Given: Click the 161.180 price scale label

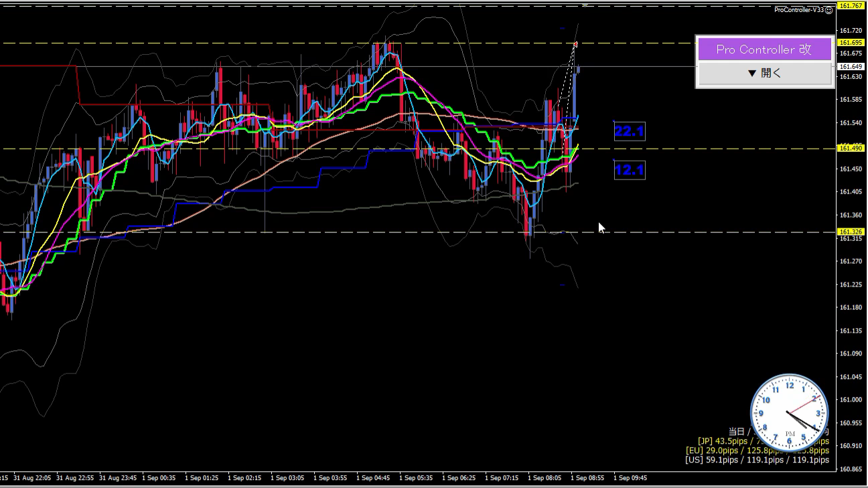Looking at the screenshot, I should 851,307.
